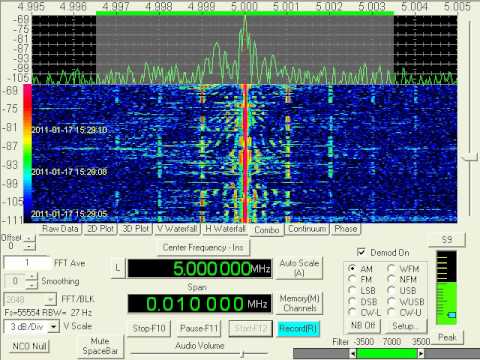
Task: Switch to the 3D Plot tab
Action: (x=136, y=229)
